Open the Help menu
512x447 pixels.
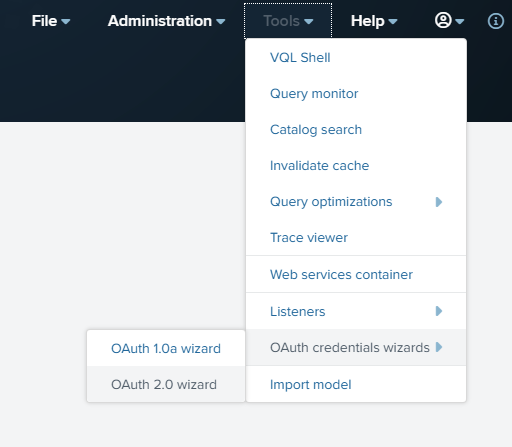(374, 21)
